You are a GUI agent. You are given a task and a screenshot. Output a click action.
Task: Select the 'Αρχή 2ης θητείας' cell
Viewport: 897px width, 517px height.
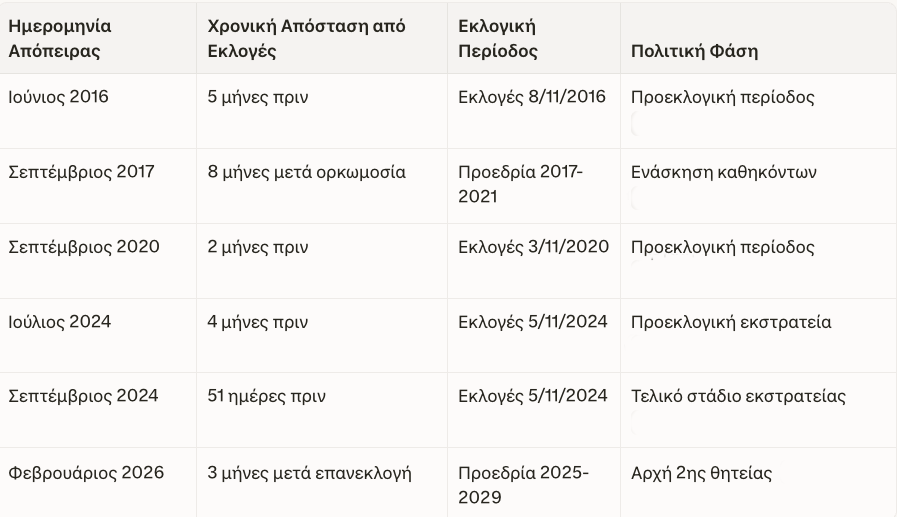click(701, 472)
